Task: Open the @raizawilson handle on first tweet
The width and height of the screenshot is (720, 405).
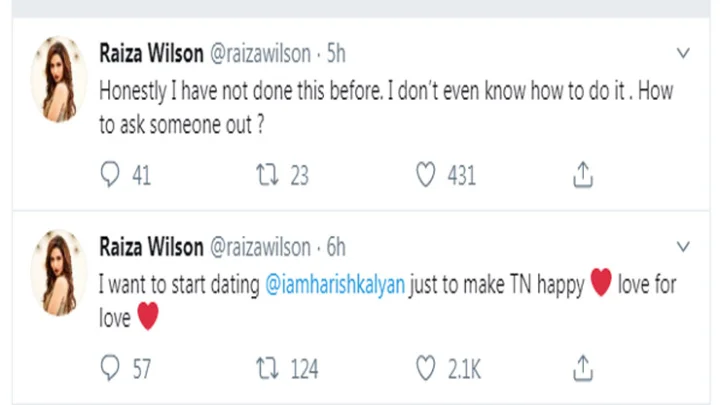Action: coord(258,52)
